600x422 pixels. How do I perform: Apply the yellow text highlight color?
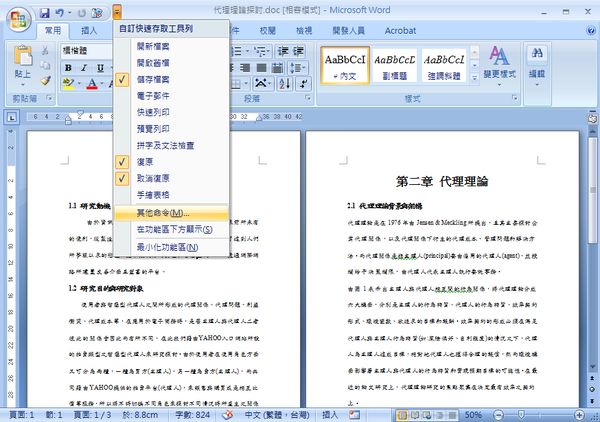coord(68,83)
